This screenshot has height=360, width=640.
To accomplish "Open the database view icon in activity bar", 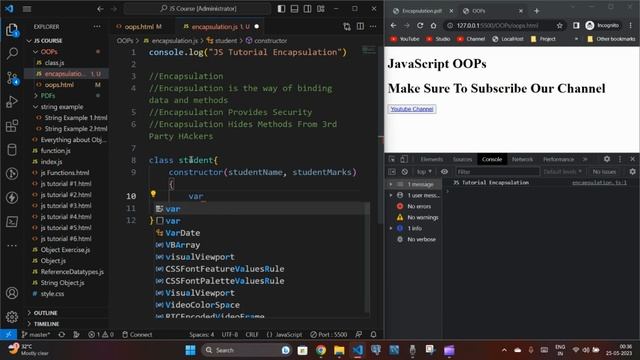I will (12, 150).
